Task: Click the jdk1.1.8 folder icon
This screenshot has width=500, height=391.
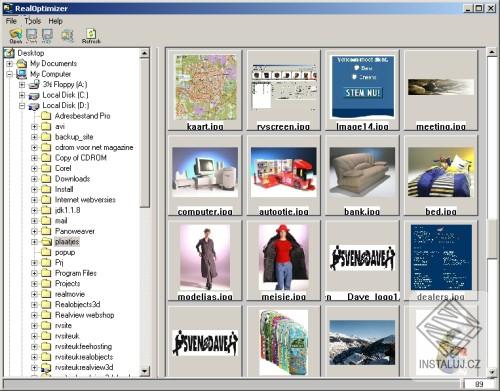Action: click(x=46, y=210)
